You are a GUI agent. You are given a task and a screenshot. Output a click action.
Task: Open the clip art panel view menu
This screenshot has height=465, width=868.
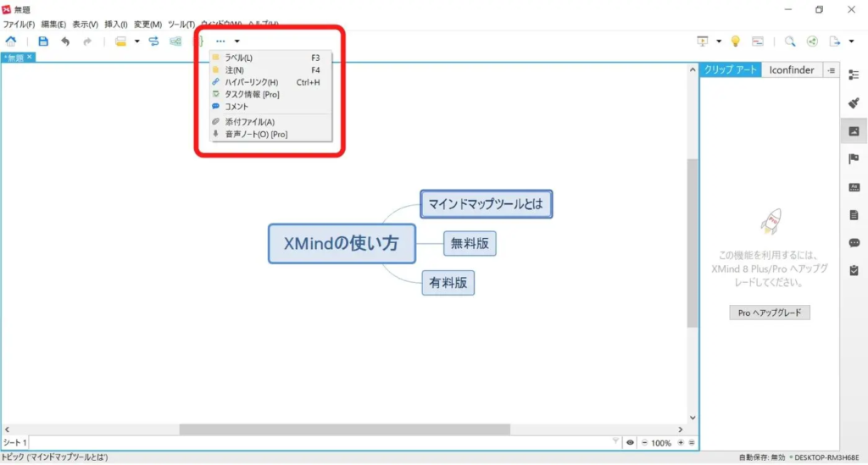832,70
